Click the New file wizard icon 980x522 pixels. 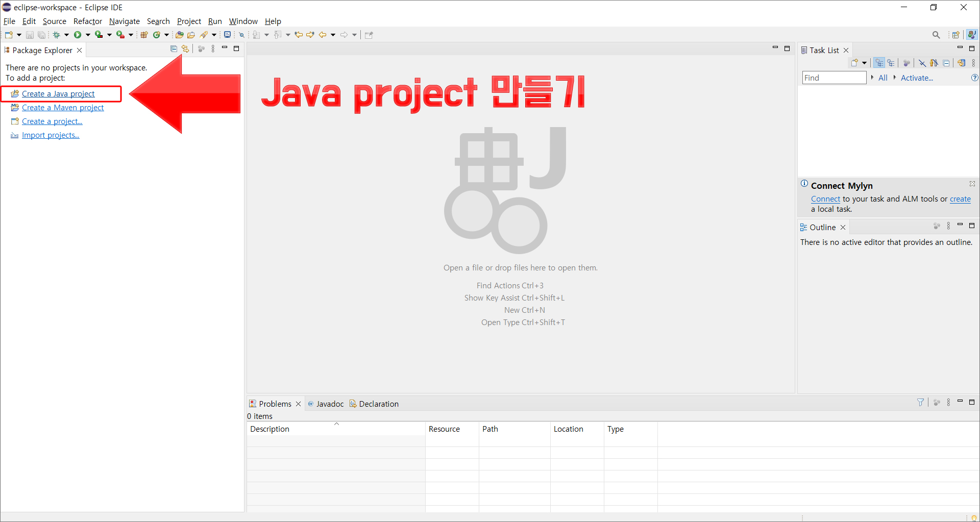tap(9, 35)
